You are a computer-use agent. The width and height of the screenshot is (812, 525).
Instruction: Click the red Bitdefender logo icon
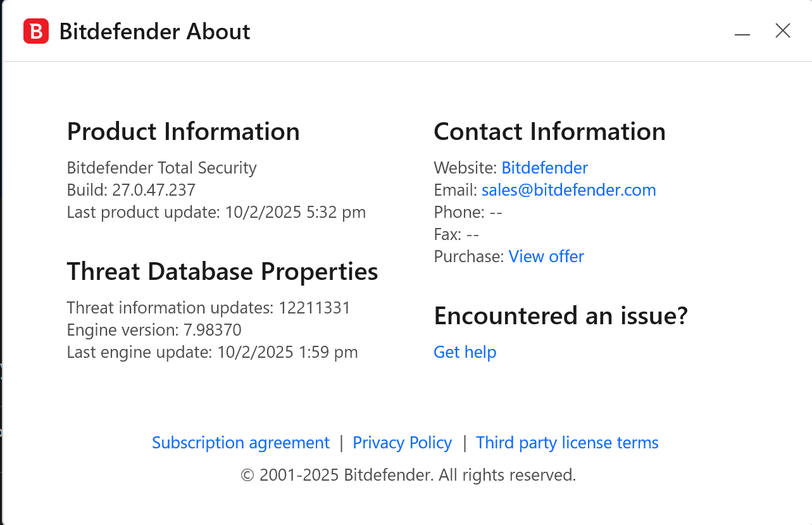coord(36,31)
